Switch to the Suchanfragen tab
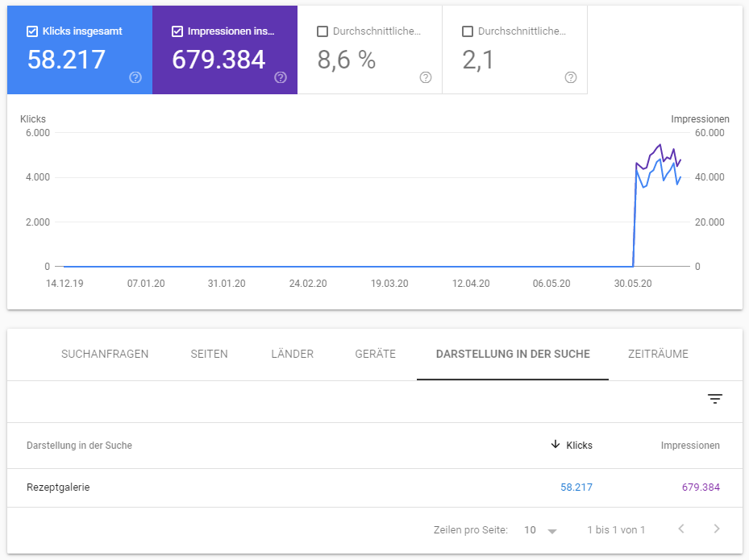This screenshot has width=749, height=560. [x=105, y=354]
